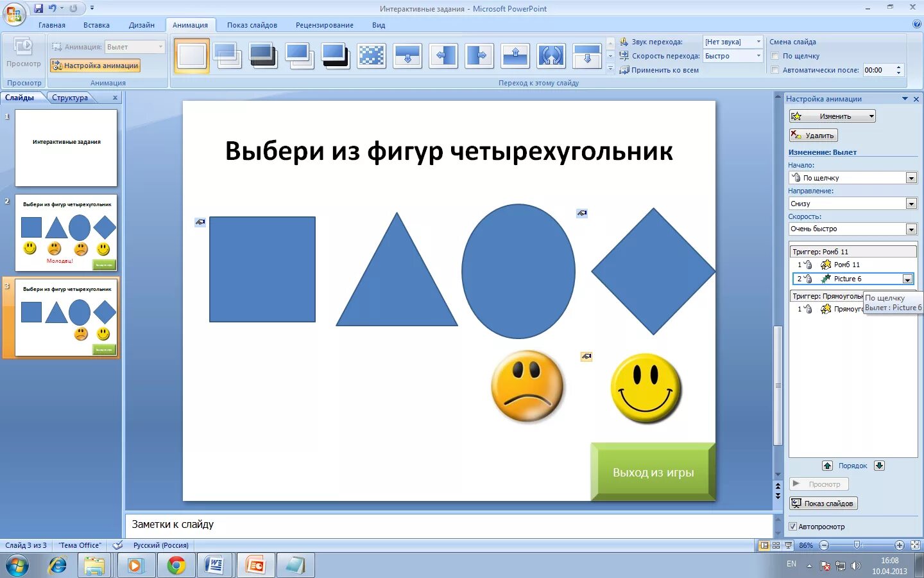
Task: Switch to 'Структура' outline tab
Action: pos(70,98)
